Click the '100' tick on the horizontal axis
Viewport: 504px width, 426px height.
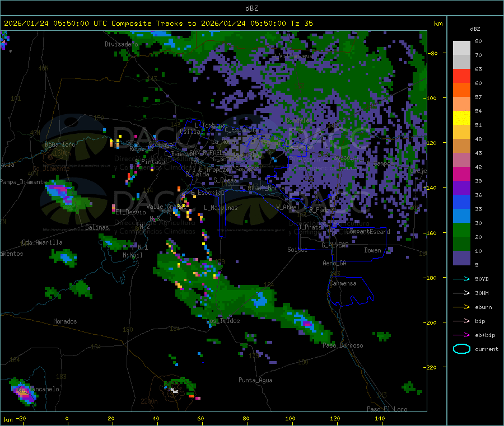point(290,418)
